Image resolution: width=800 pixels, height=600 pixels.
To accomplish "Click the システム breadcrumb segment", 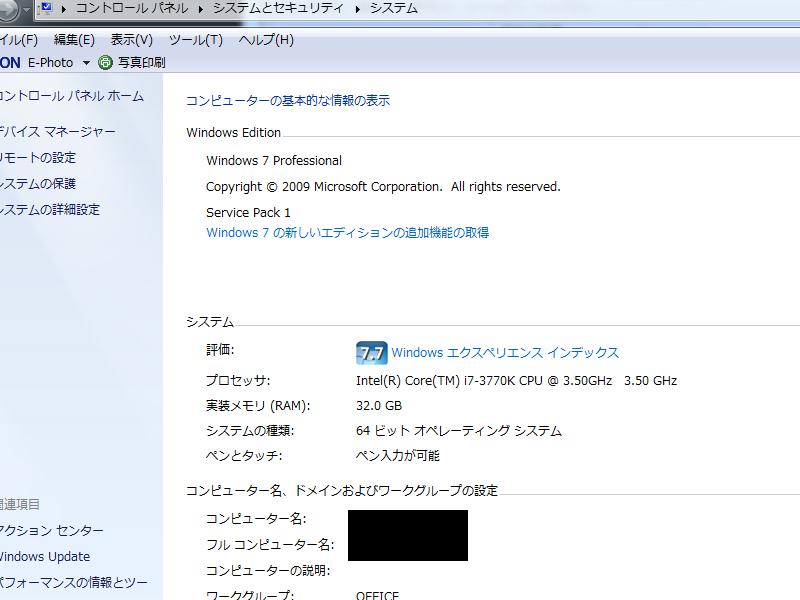I will point(393,8).
